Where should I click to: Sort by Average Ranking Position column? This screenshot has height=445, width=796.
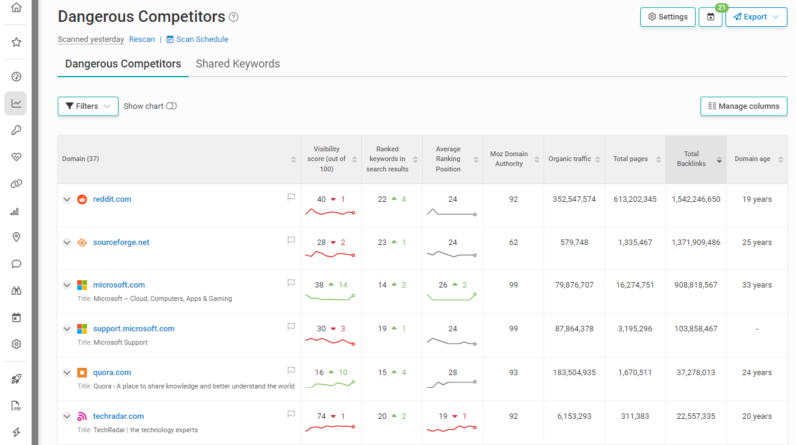tap(453, 159)
